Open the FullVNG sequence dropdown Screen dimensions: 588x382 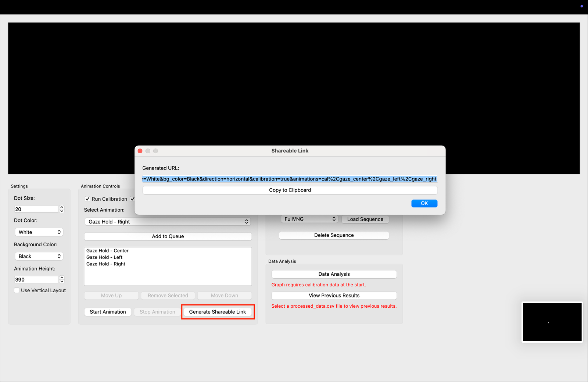(309, 219)
